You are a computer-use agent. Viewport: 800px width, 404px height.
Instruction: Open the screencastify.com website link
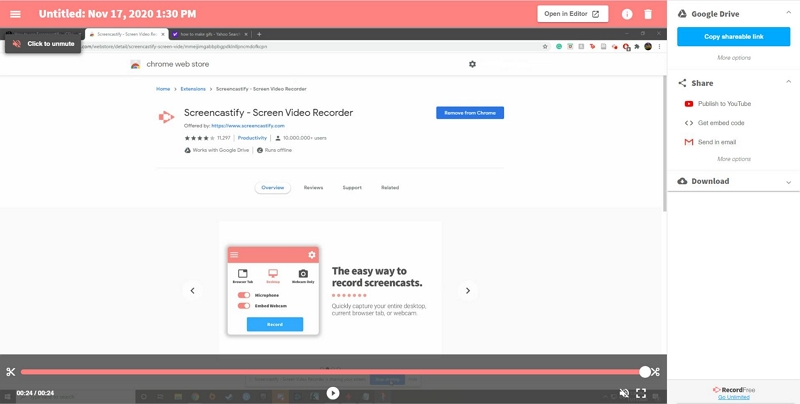248,125
